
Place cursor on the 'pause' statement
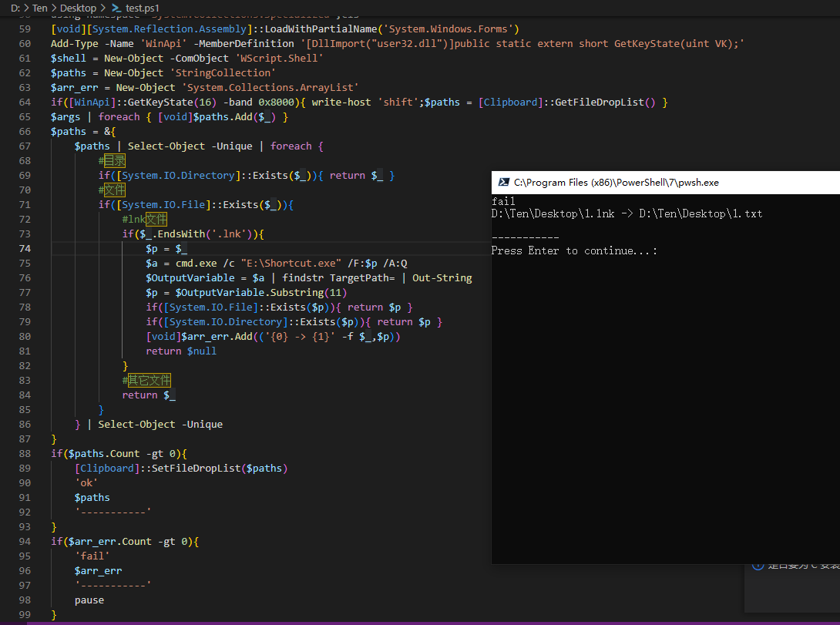(x=89, y=600)
